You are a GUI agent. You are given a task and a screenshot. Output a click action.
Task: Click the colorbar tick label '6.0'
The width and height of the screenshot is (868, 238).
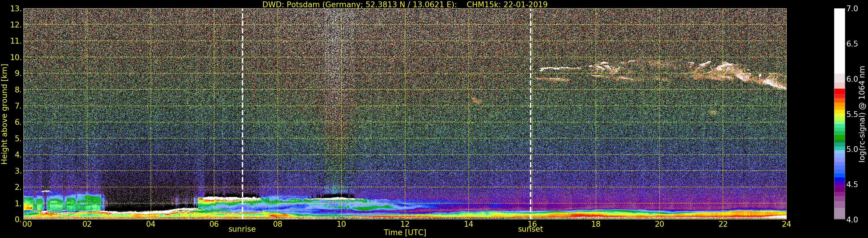click(x=852, y=79)
